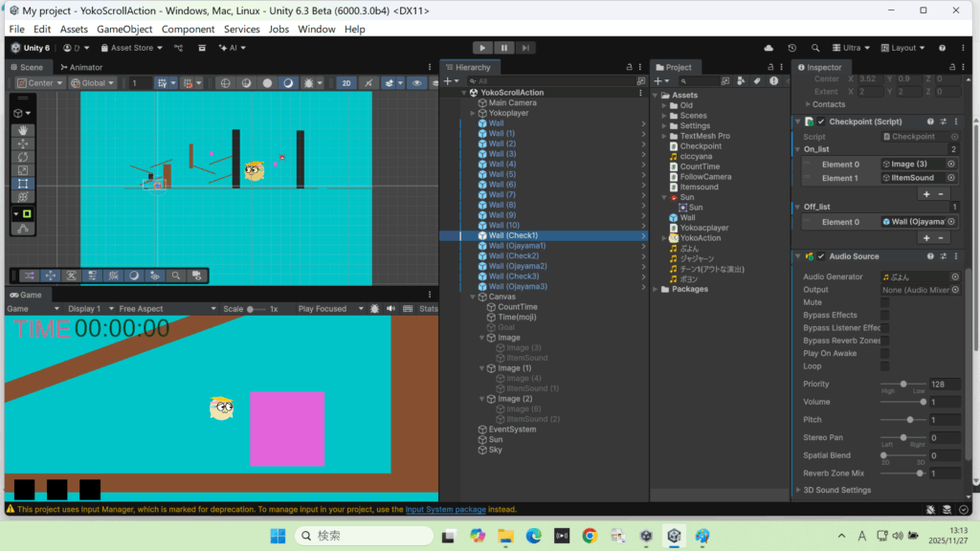
Task: Click the Unity Cloud icon in toolbar
Action: [768, 48]
